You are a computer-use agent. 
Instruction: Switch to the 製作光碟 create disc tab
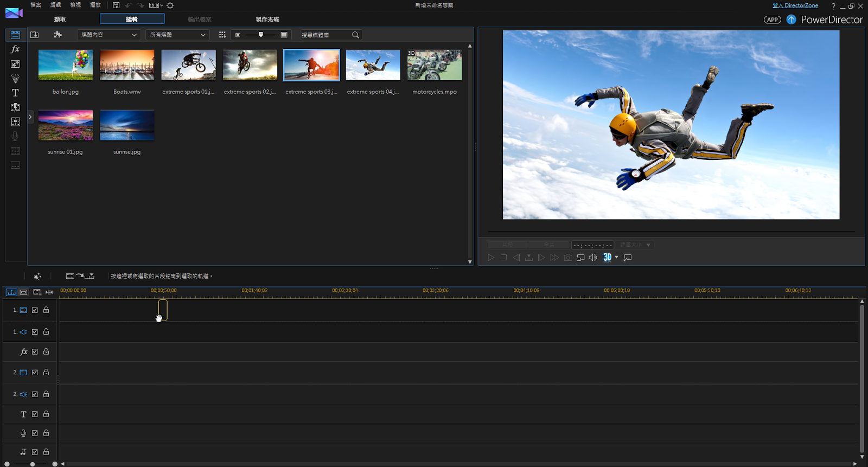pyautogui.click(x=267, y=19)
